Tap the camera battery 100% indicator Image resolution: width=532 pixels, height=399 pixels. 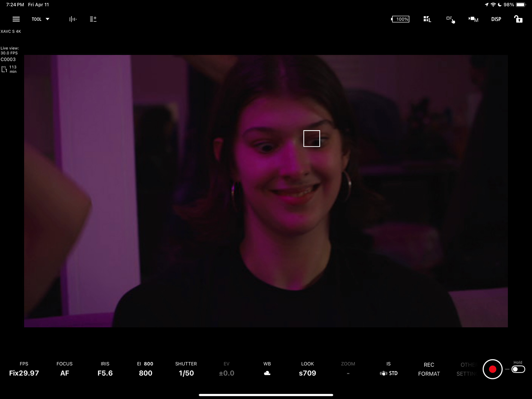coord(400,19)
